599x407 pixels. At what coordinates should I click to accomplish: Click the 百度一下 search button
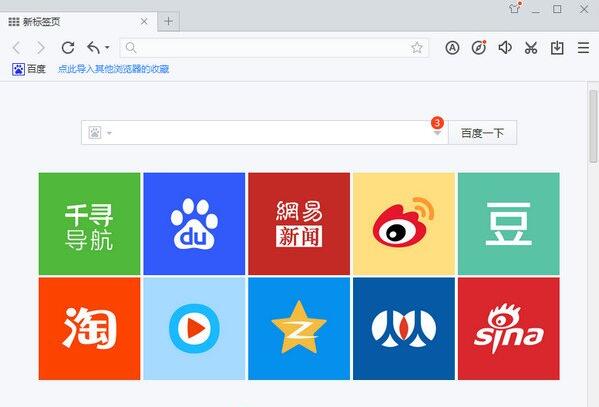click(482, 133)
